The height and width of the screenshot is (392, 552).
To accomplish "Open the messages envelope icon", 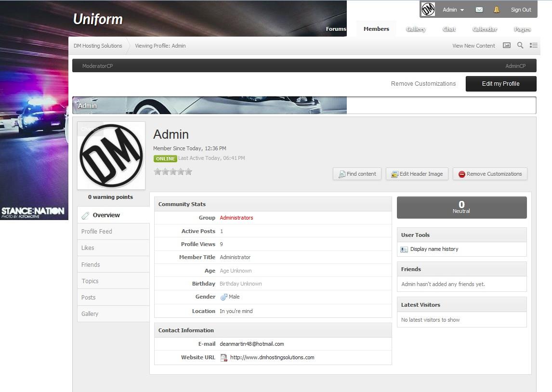I will click(479, 10).
